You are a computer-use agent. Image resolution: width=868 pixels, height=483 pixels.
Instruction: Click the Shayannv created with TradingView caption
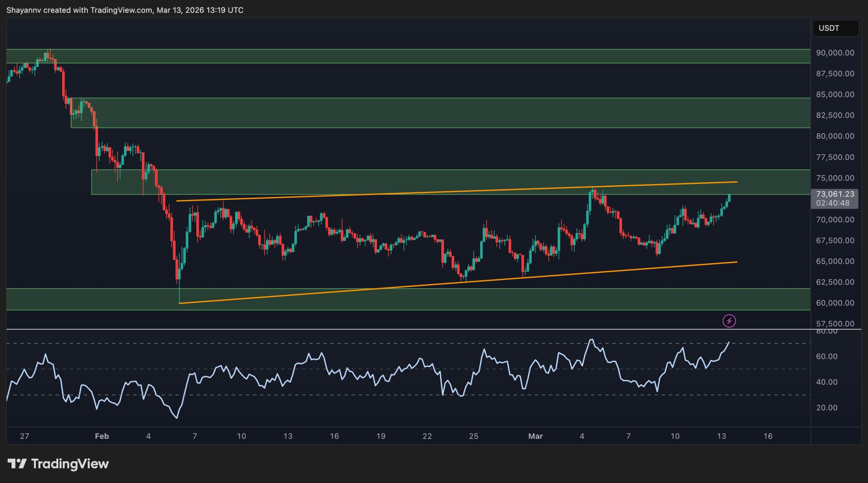click(125, 10)
